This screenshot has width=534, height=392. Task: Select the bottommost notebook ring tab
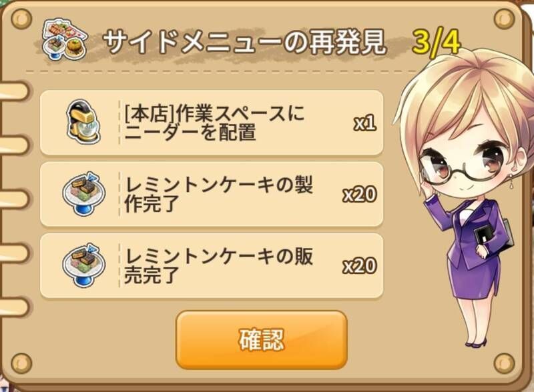point(13,306)
